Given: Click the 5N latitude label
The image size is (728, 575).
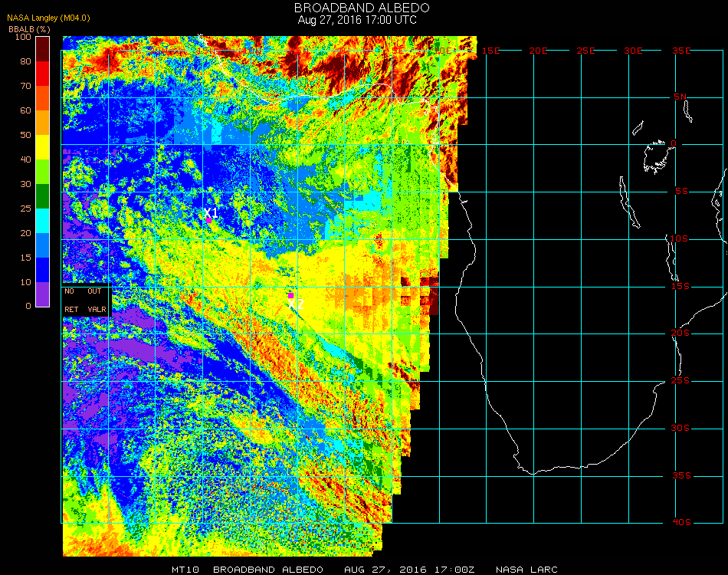Looking at the screenshot, I should click(680, 97).
